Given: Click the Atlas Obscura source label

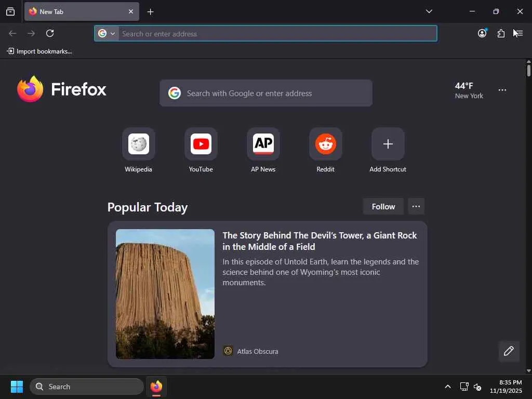Looking at the screenshot, I should (x=258, y=352).
